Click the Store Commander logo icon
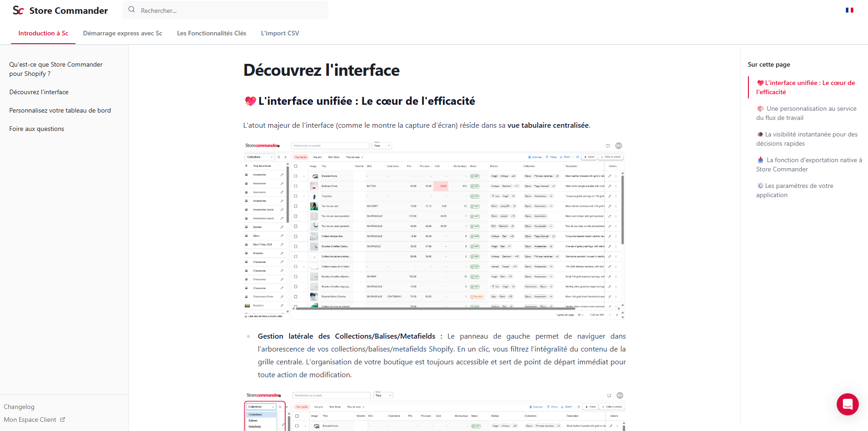The image size is (868, 431). click(x=18, y=10)
